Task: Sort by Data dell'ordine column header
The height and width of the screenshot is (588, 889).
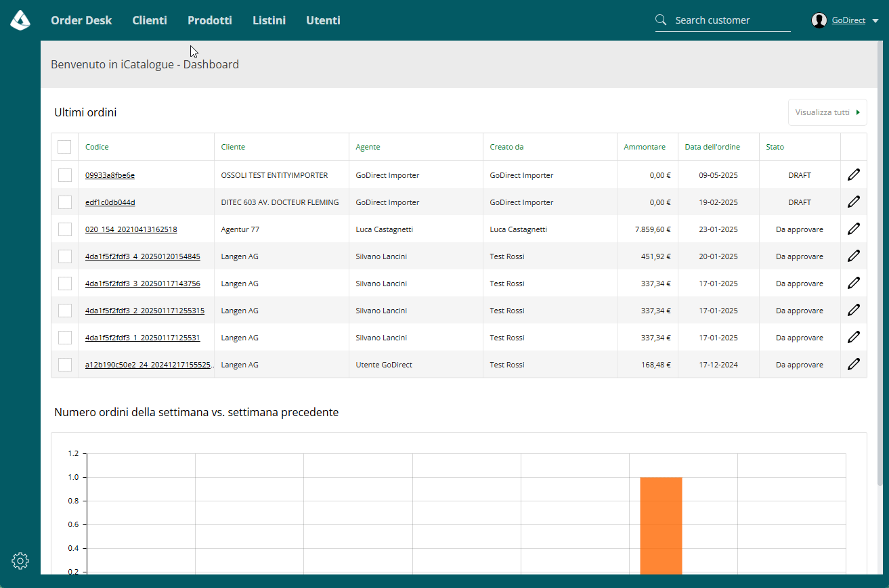Action: [712, 147]
